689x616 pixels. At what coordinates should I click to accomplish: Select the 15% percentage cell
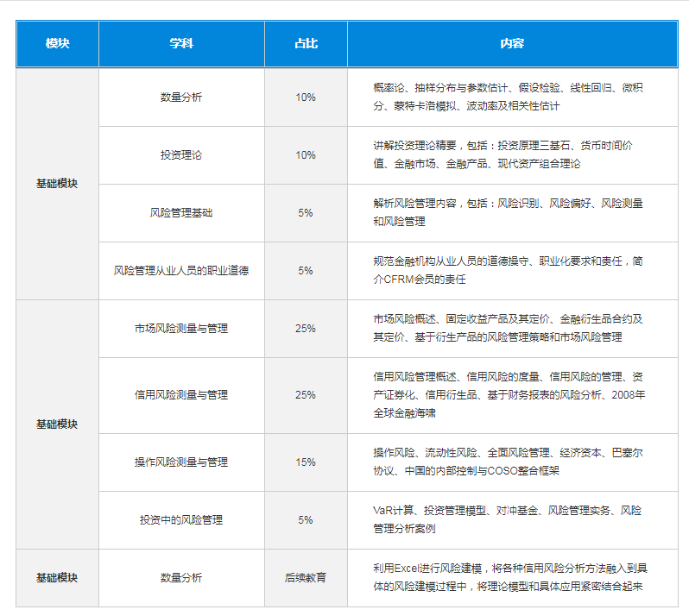[x=306, y=462]
